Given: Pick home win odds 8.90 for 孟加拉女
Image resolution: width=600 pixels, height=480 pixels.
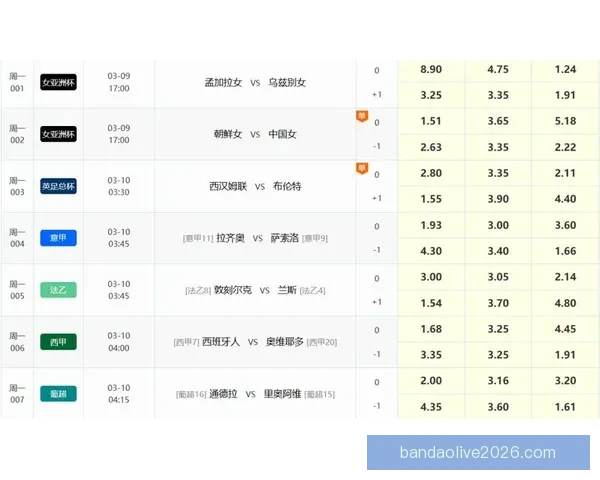Looking at the screenshot, I should [431, 70].
